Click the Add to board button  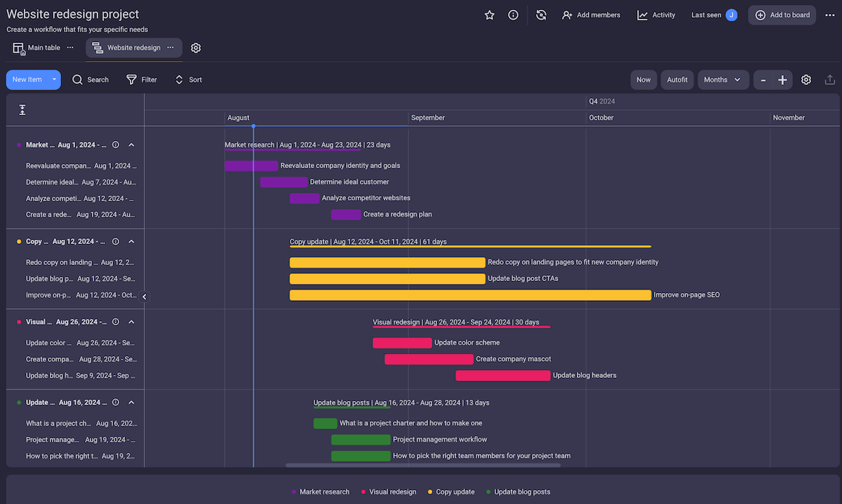[782, 14]
